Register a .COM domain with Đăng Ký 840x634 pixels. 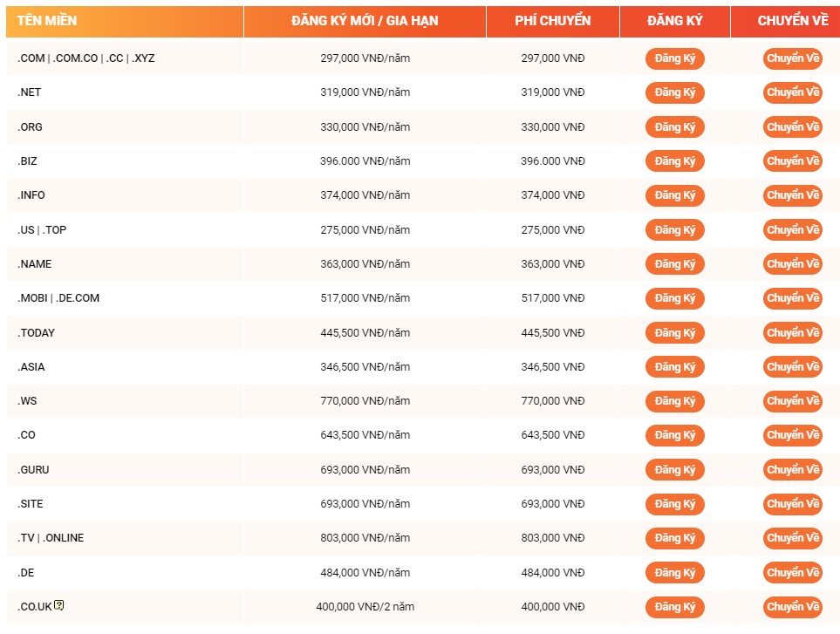tap(674, 58)
